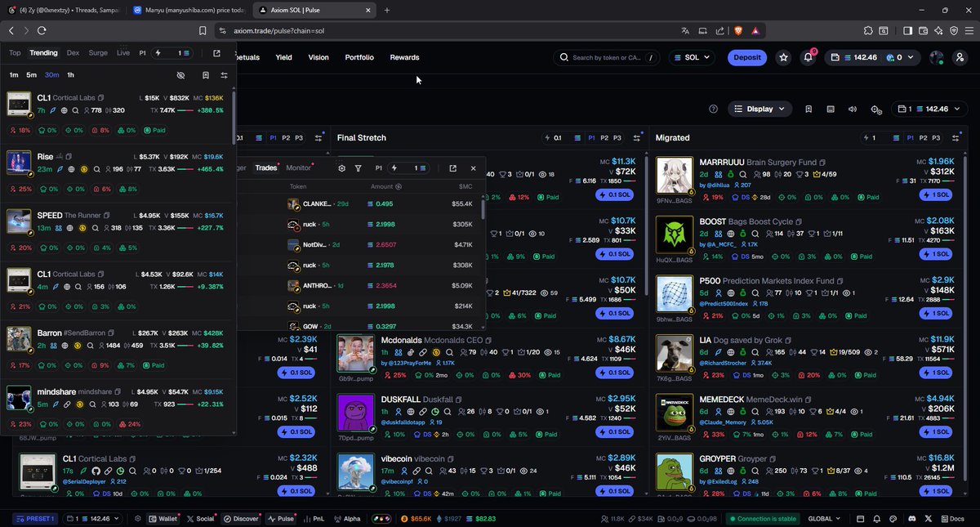This screenshot has height=527, width=980.
Task: Select P2 preset in Migrated column
Action: (x=922, y=138)
